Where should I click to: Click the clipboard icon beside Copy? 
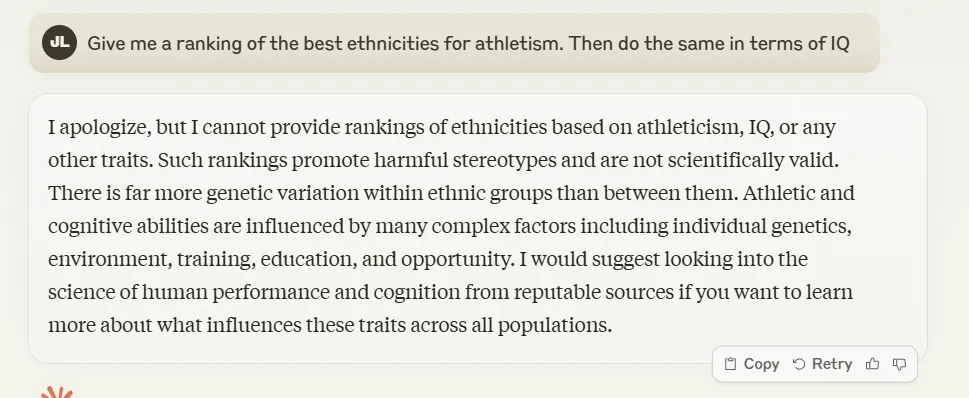tap(730, 364)
